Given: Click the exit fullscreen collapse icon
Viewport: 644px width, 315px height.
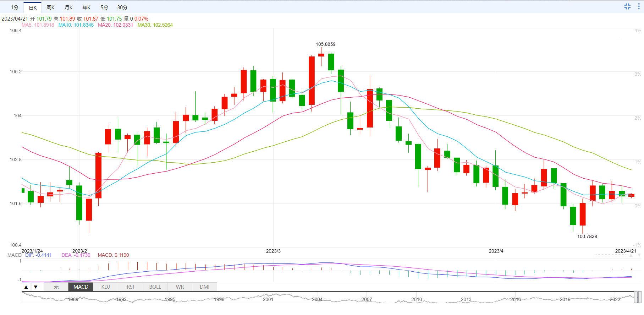Looking at the screenshot, I should tap(627, 6).
